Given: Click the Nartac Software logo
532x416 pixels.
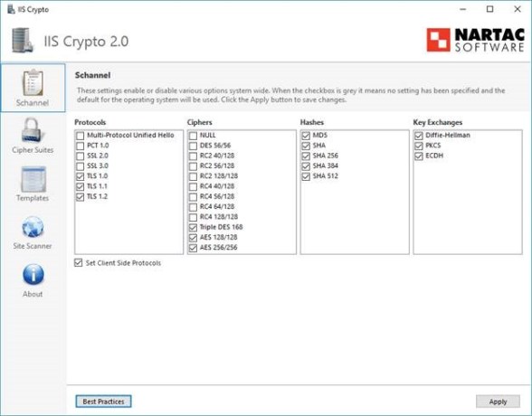Looking at the screenshot, I should (475, 40).
